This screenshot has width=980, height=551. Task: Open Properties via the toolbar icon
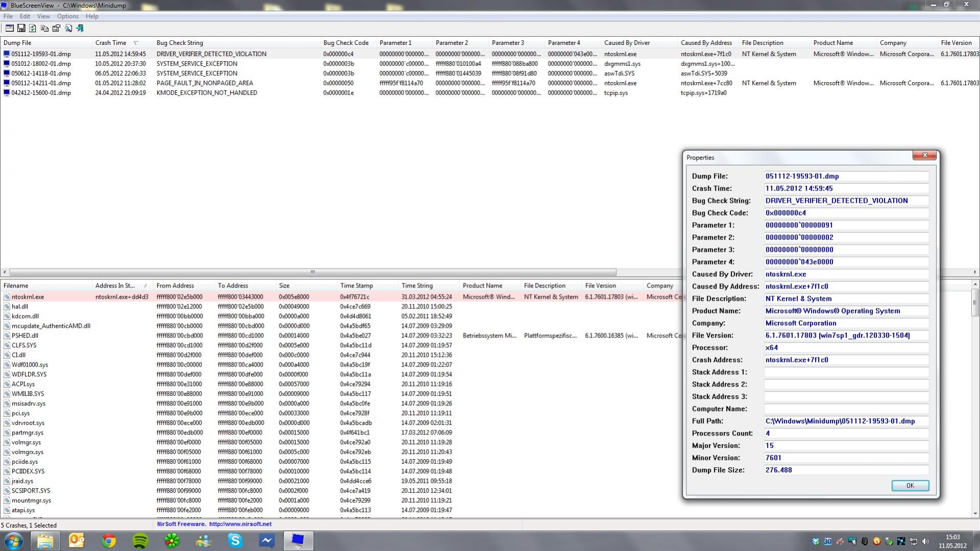coord(56,28)
